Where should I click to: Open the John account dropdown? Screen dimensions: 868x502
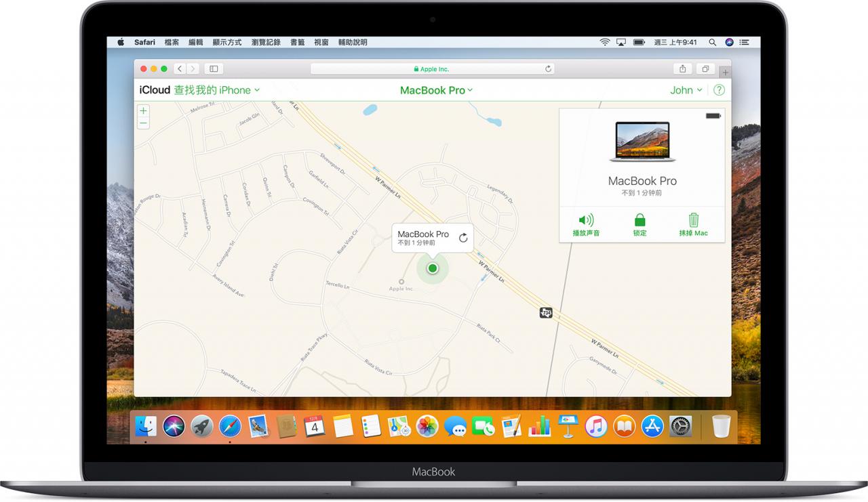(x=686, y=90)
